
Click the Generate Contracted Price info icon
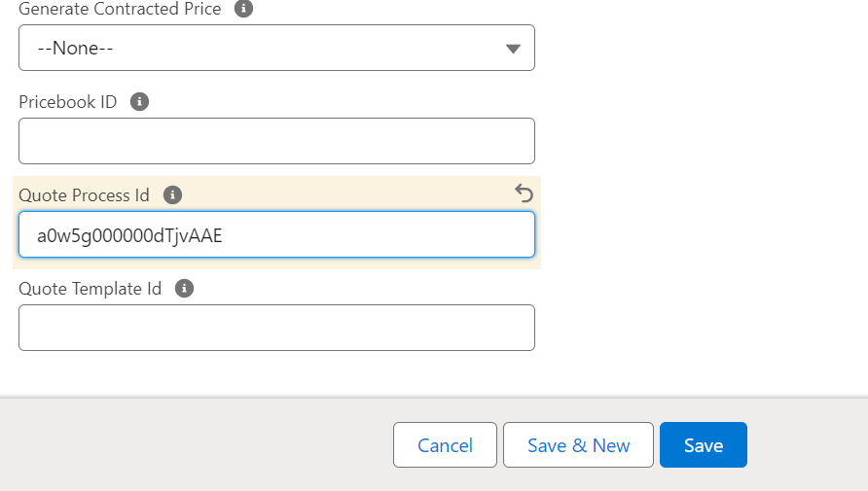point(243,9)
